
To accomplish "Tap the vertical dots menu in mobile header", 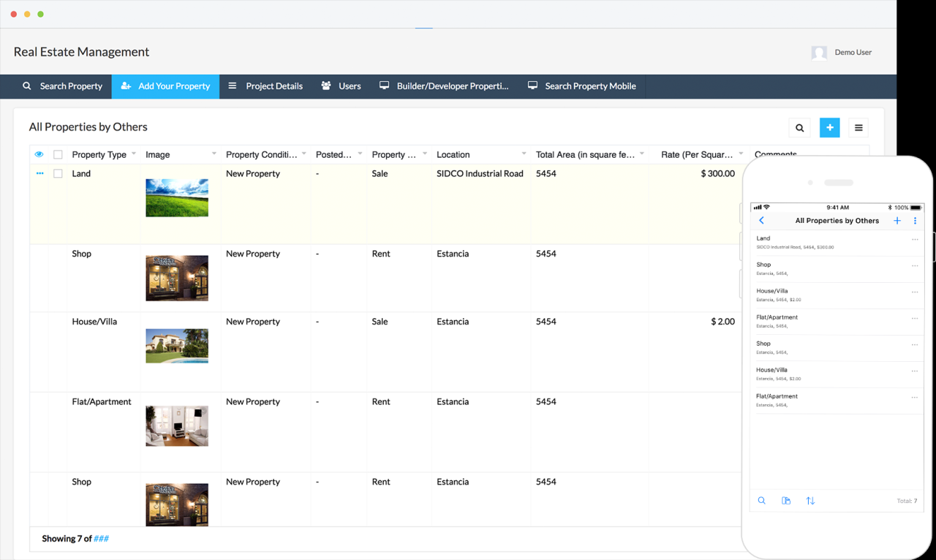I will point(915,220).
